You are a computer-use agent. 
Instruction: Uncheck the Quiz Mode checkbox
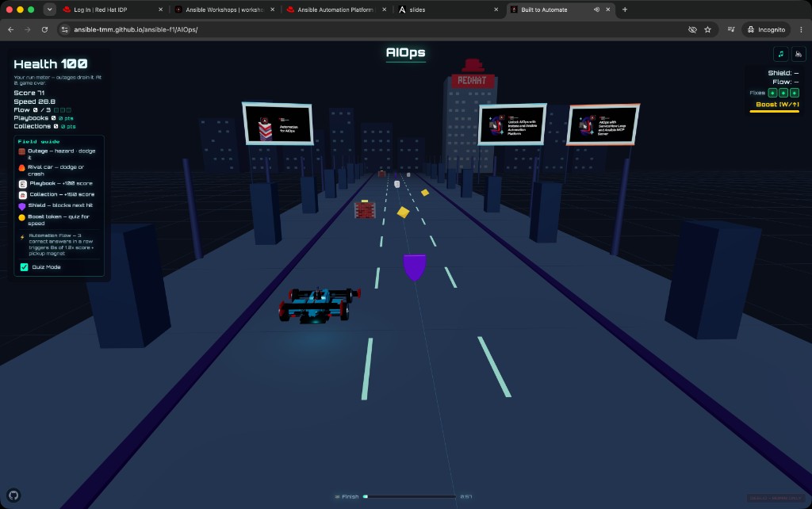point(24,267)
